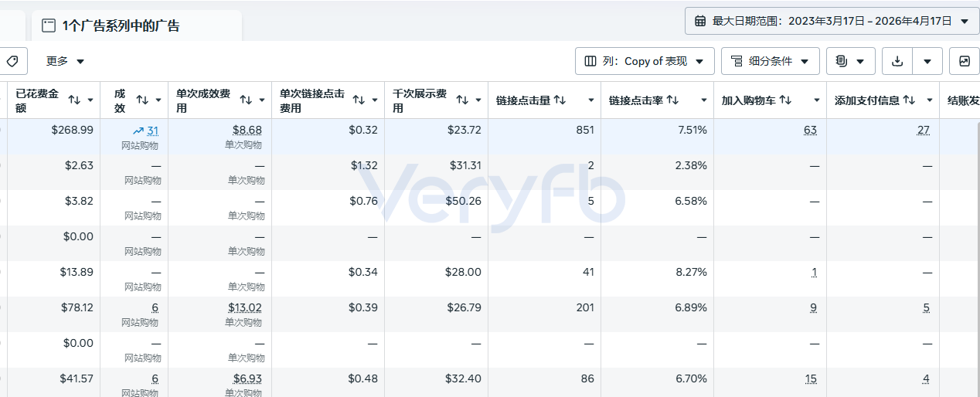Sort by 链接点击量 column arrows
The height and width of the screenshot is (397, 980).
pos(560,100)
